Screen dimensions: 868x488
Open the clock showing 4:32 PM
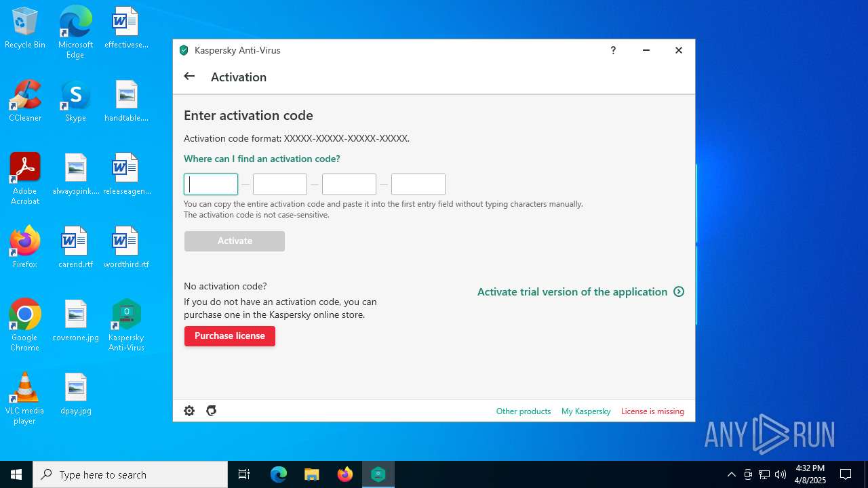pyautogui.click(x=810, y=474)
